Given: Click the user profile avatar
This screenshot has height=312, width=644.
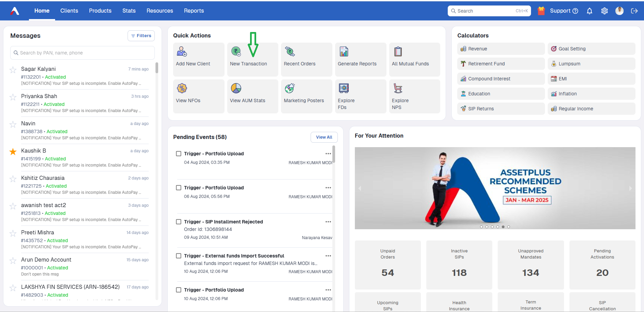Looking at the screenshot, I should point(620,11).
